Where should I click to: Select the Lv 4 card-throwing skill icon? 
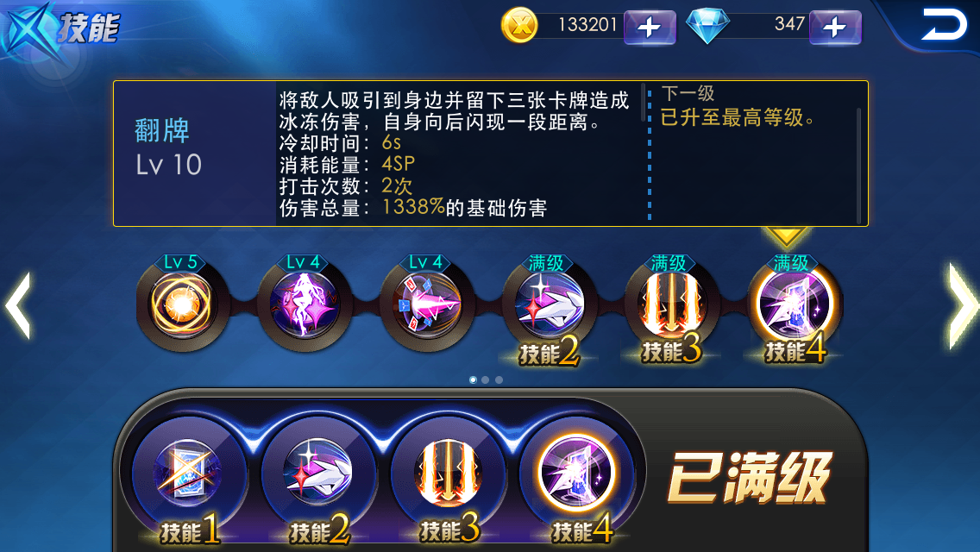point(427,304)
